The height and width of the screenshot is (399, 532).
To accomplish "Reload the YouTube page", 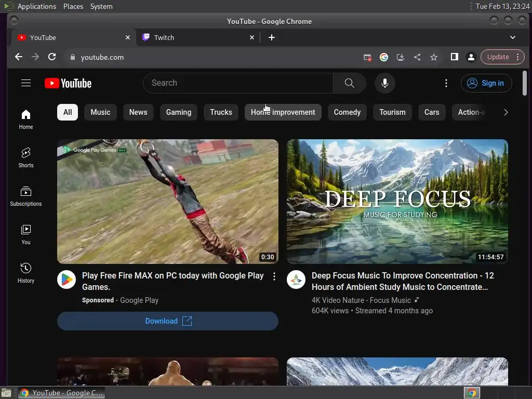I will pos(52,57).
